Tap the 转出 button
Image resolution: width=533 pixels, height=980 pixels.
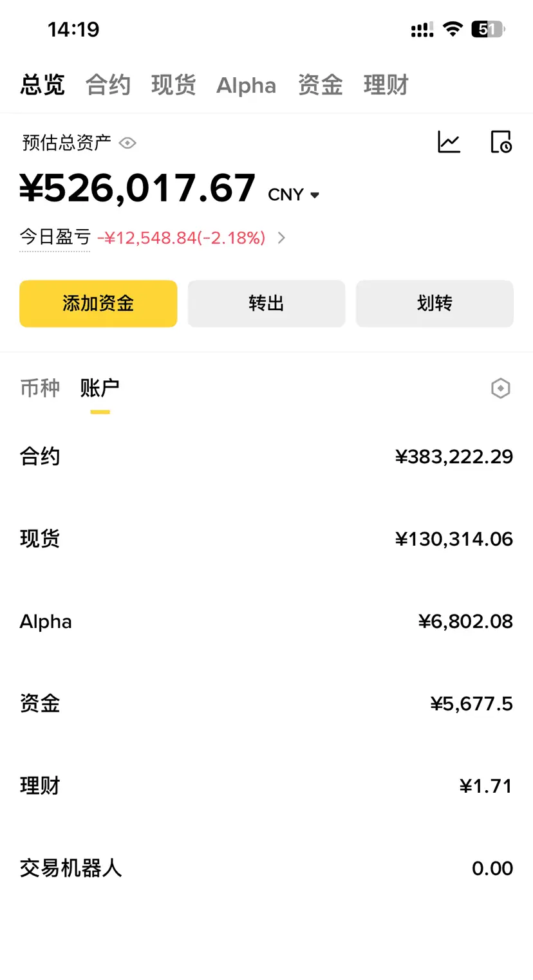click(266, 303)
